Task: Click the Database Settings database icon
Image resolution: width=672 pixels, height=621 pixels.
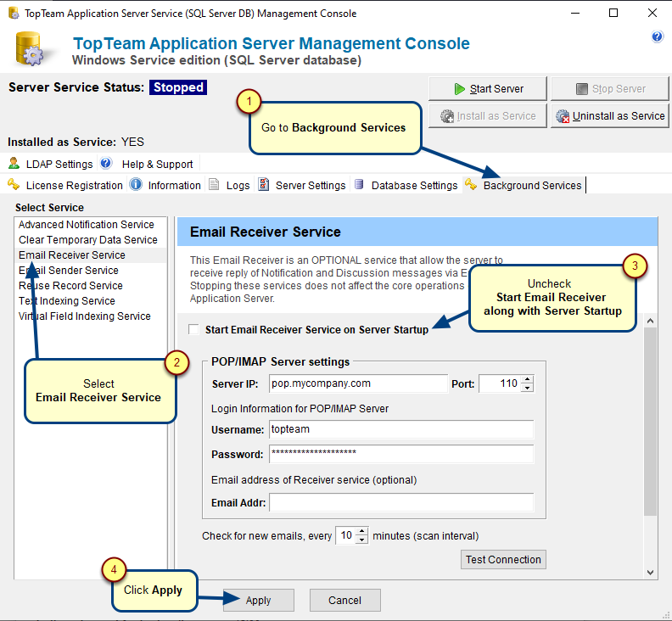Action: (x=359, y=184)
